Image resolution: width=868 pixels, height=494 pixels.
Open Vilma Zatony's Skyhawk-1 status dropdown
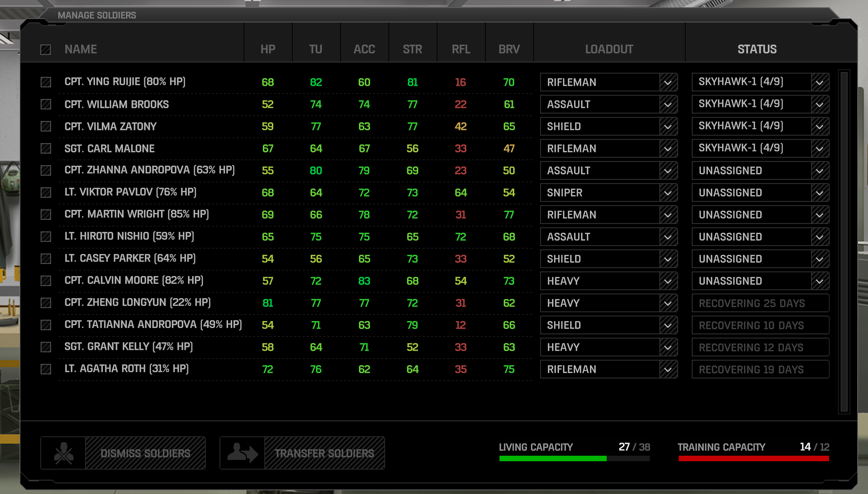pos(760,126)
